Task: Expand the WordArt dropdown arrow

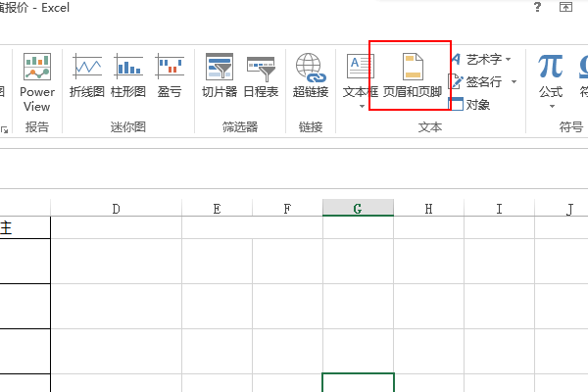Action: click(x=508, y=59)
